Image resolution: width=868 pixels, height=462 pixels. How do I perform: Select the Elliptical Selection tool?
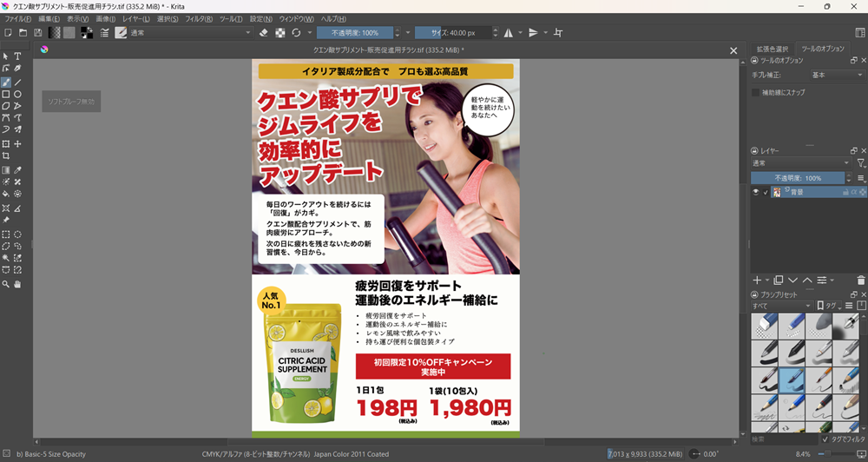17,234
